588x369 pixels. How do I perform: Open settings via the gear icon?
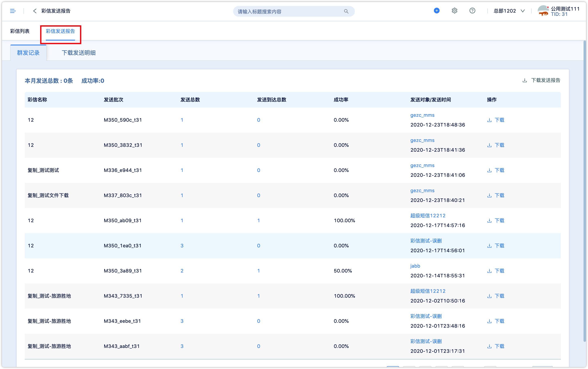click(x=454, y=11)
